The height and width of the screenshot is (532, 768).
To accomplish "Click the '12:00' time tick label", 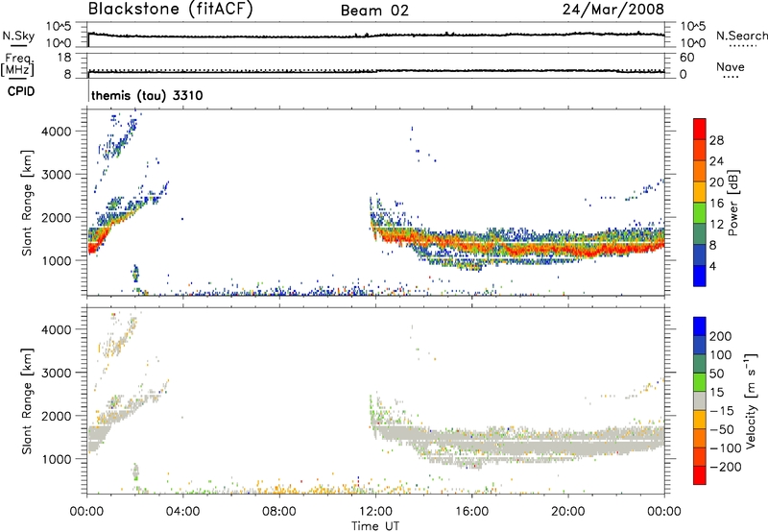I will pos(375,512).
